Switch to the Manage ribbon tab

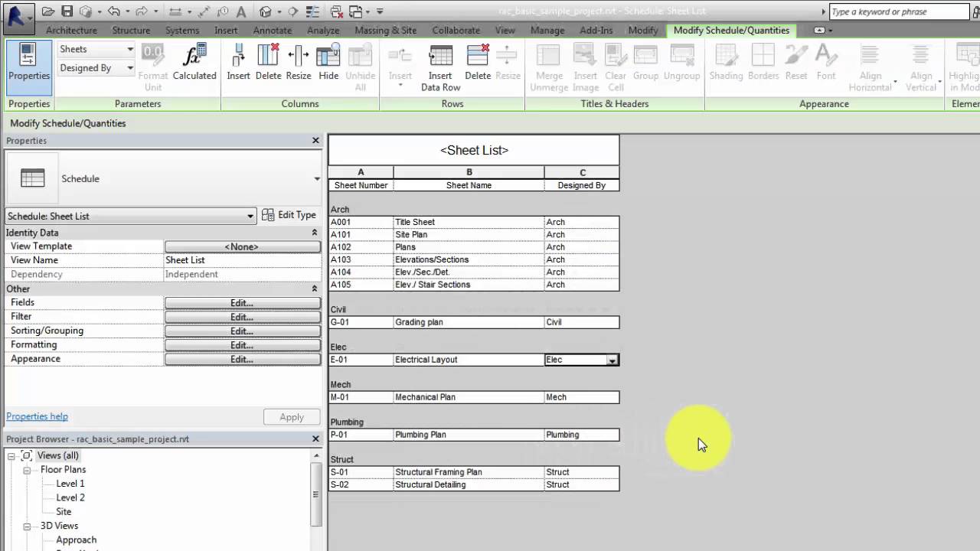point(547,30)
